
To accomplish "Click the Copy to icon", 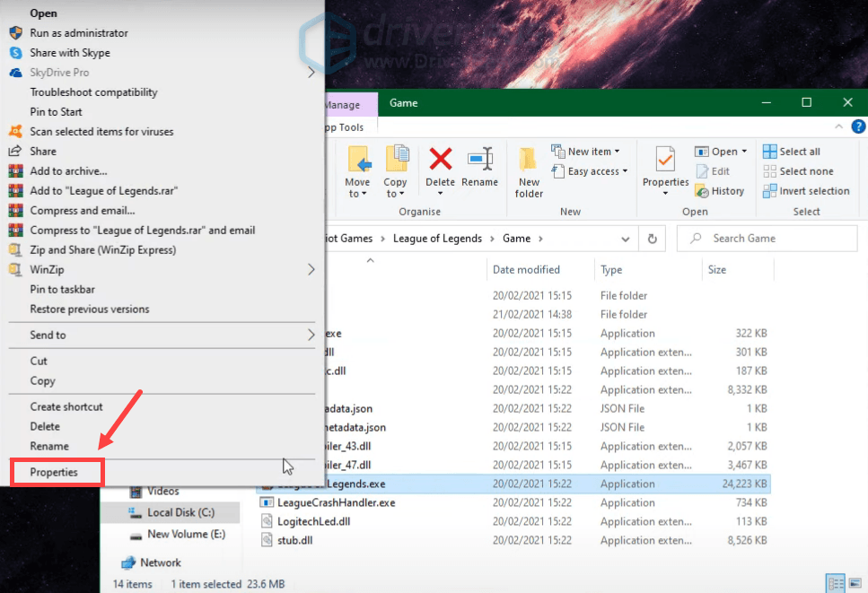I will click(x=395, y=170).
